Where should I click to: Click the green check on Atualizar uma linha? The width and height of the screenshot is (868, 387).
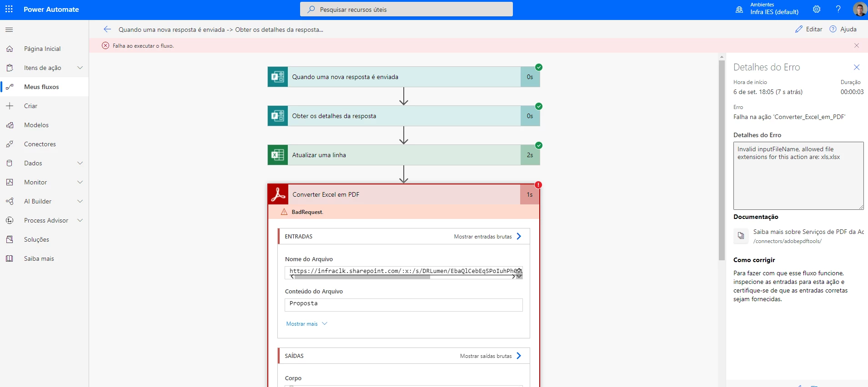click(x=539, y=145)
